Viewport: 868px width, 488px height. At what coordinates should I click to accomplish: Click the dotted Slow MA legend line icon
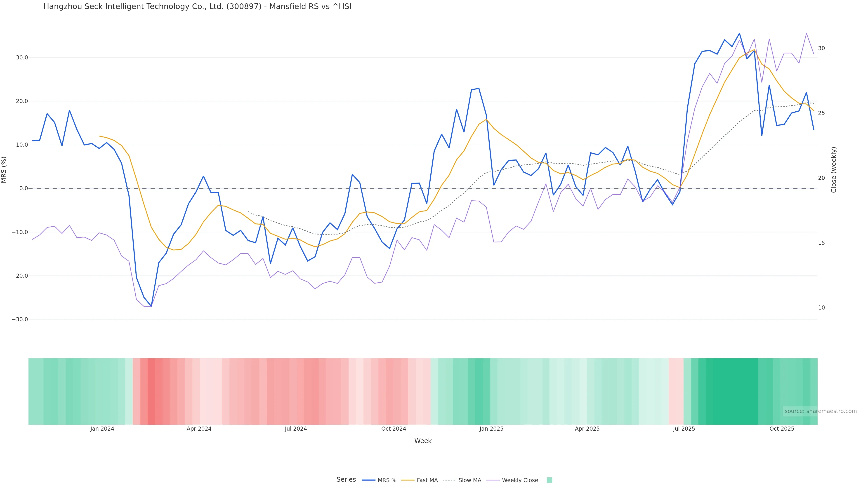point(449,480)
